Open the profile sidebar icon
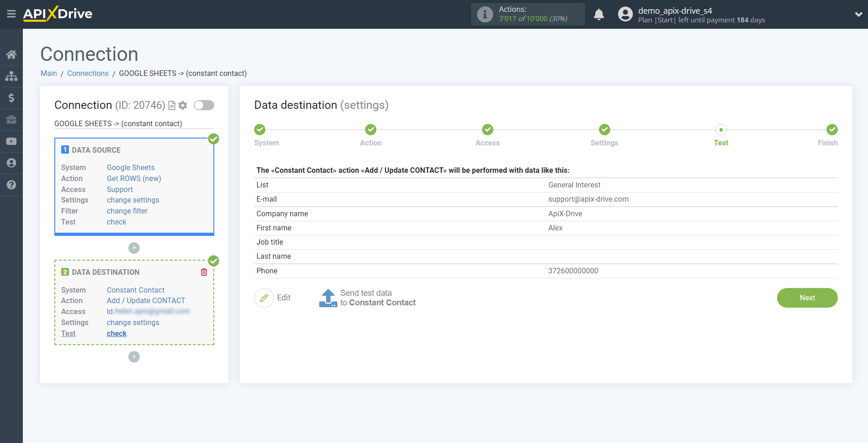 coord(11,163)
